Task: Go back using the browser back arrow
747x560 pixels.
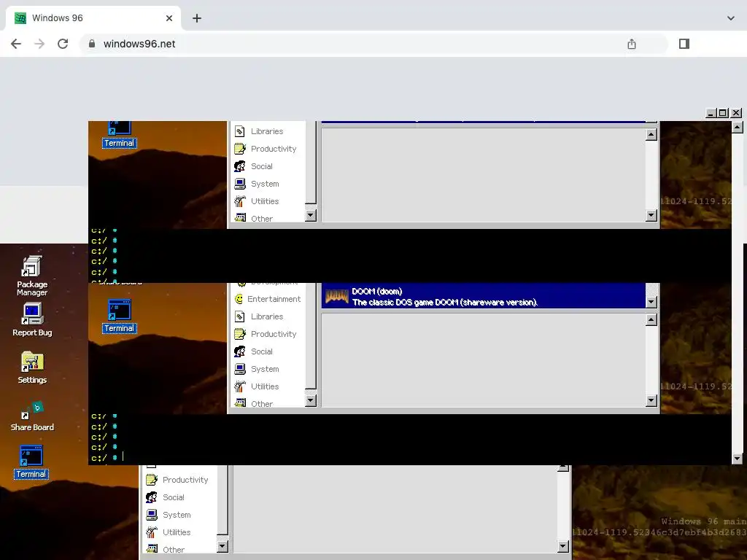Action: point(16,44)
